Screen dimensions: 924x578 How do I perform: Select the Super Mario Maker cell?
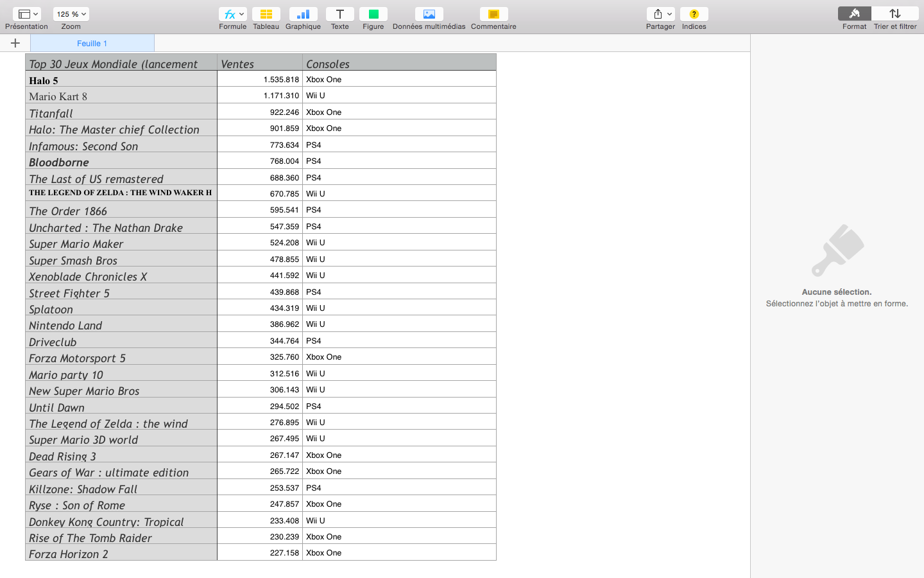point(121,242)
